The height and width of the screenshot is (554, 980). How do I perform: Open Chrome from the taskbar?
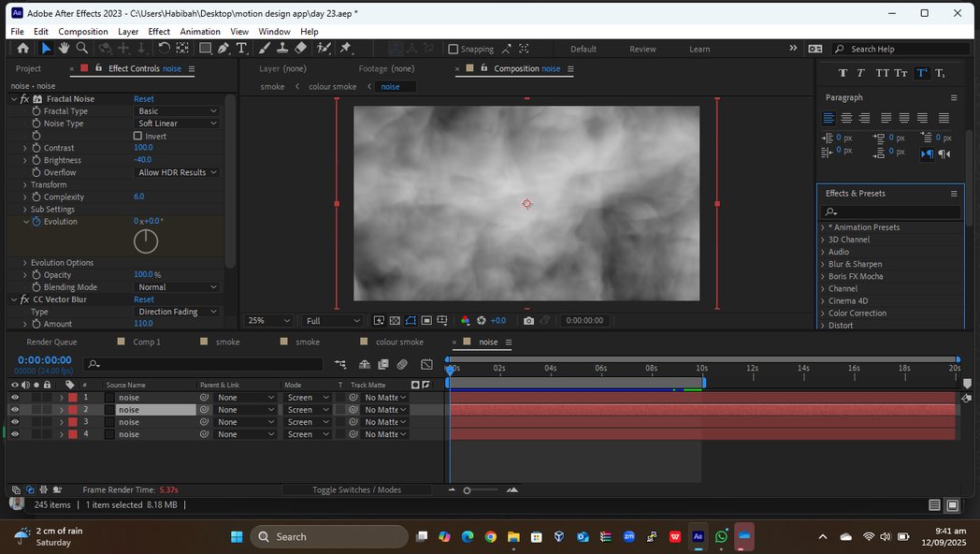click(491, 536)
